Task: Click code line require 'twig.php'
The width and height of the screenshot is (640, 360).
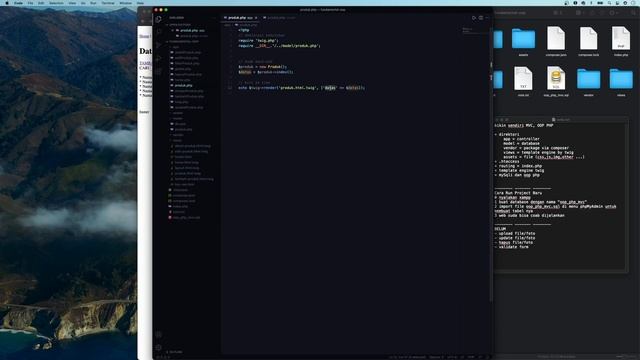Action: (x=258, y=40)
